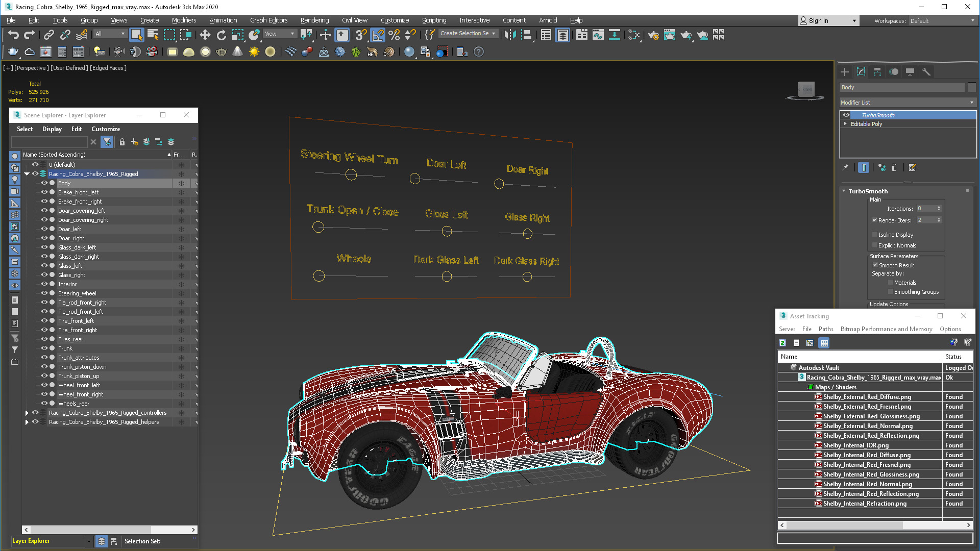Open the Sign In dropdown

[x=828, y=21]
